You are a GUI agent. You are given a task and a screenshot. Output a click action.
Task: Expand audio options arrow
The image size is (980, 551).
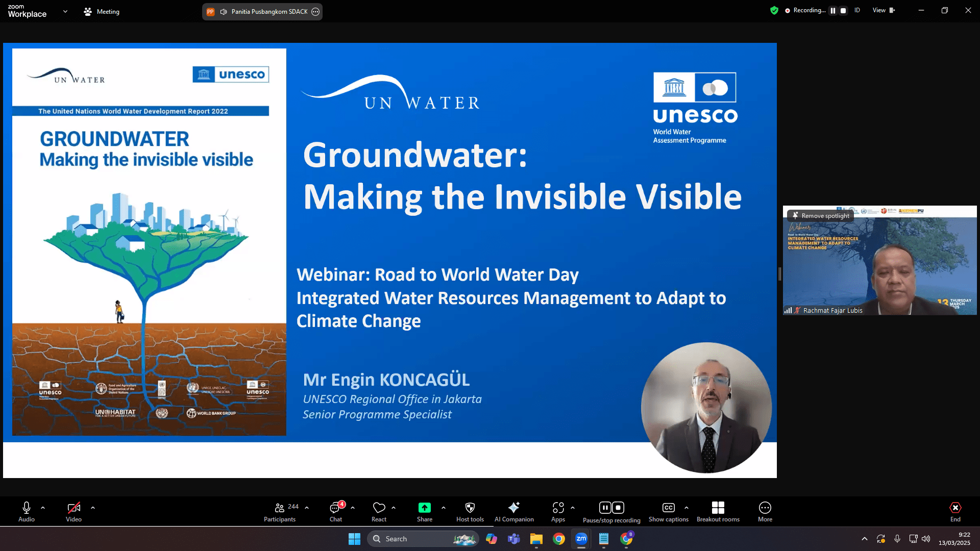(43, 508)
